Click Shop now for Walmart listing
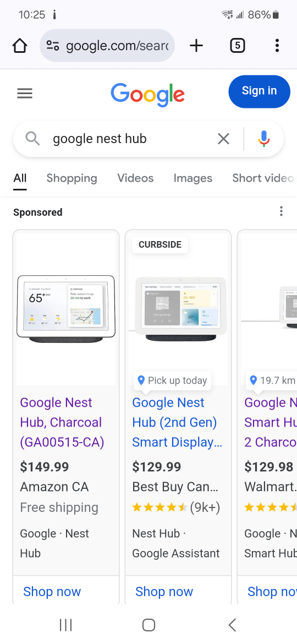This screenshot has width=297, height=644. 272,591
